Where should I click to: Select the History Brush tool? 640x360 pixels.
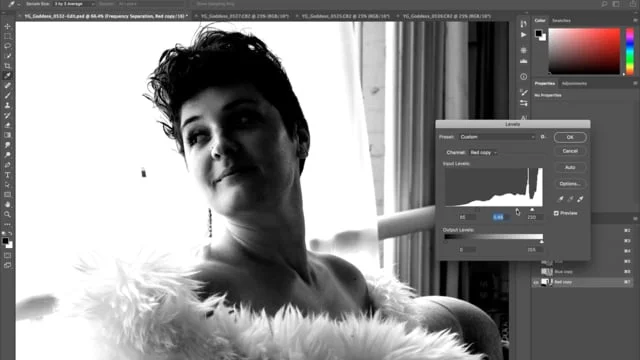[7, 115]
